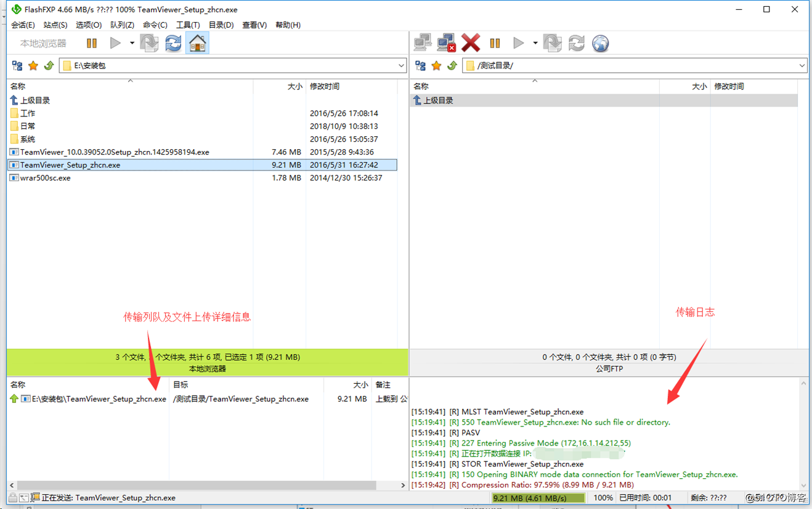The width and height of the screenshot is (812, 509).
Task: Pause the remote pane transfer
Action: (495, 43)
